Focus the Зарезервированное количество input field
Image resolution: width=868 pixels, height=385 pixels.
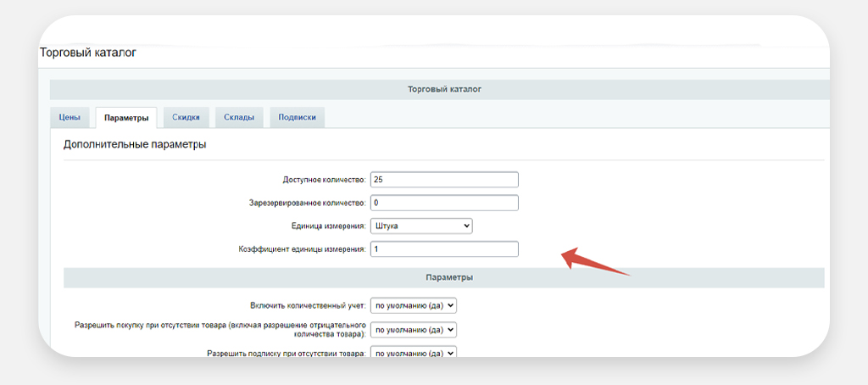(x=443, y=204)
